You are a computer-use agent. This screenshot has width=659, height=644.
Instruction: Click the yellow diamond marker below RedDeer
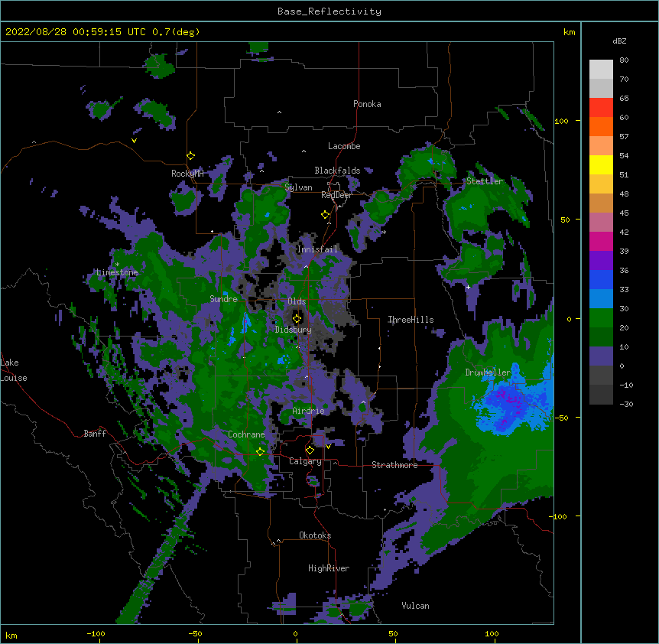[x=326, y=215]
